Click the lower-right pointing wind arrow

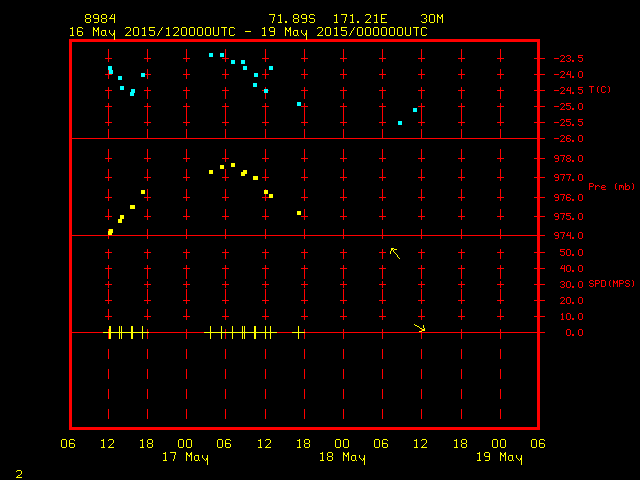[420, 327]
